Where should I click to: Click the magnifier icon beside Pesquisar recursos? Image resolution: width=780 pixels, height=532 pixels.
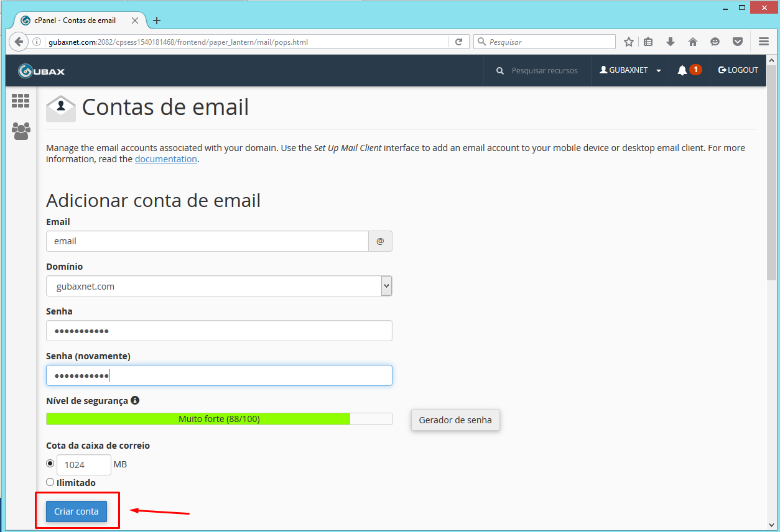coord(499,70)
